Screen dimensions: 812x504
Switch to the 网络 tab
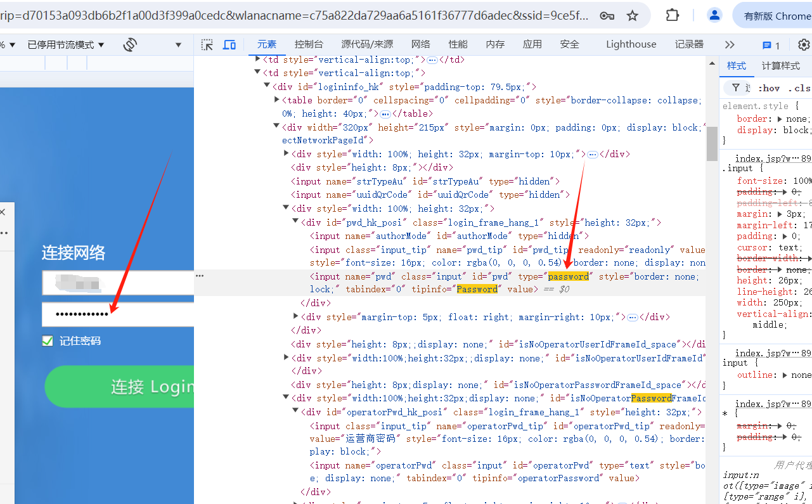[421, 44]
